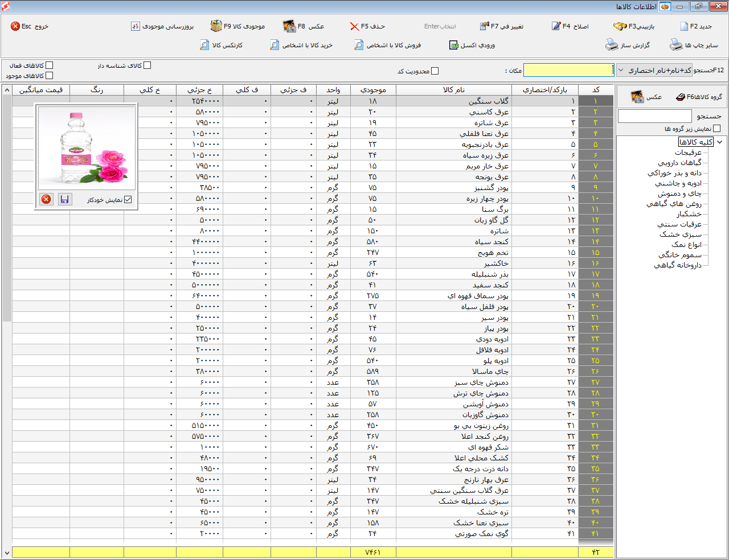Click خروج Esc exit button
This screenshot has width=729, height=560.
point(30,26)
